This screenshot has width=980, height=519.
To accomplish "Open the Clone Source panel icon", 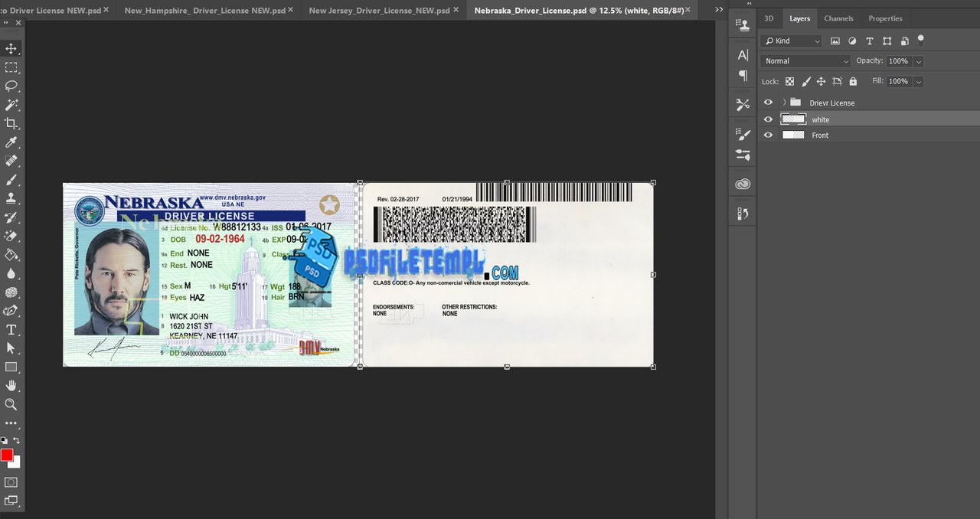I will click(x=743, y=25).
